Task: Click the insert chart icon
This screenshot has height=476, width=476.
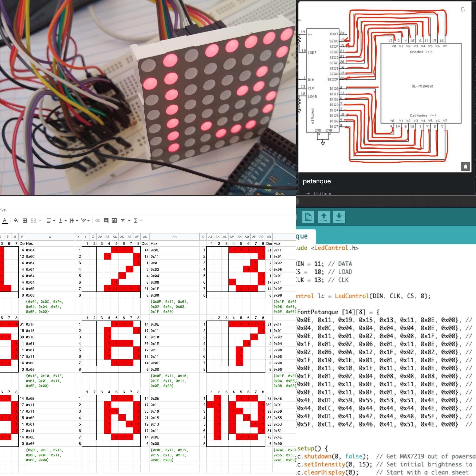Action: point(114,221)
